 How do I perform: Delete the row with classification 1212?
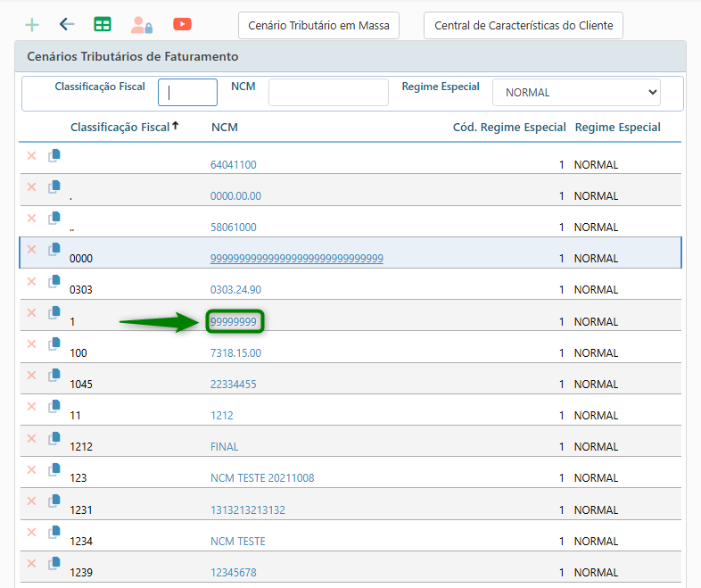coord(31,439)
